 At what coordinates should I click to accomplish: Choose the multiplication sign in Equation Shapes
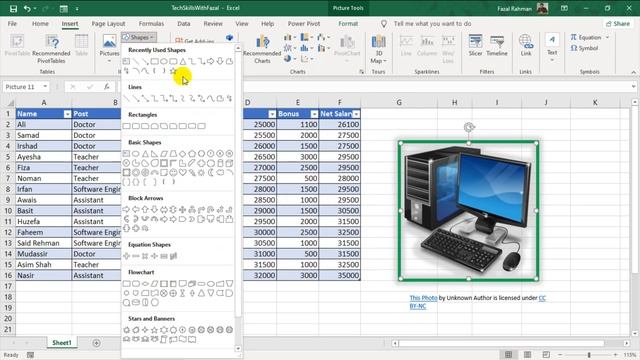tap(145, 256)
